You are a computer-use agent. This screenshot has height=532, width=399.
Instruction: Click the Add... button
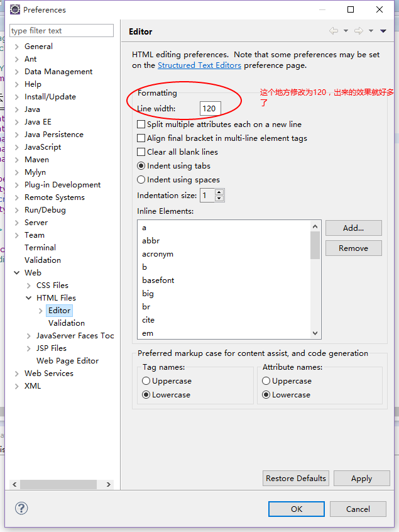pyautogui.click(x=354, y=228)
